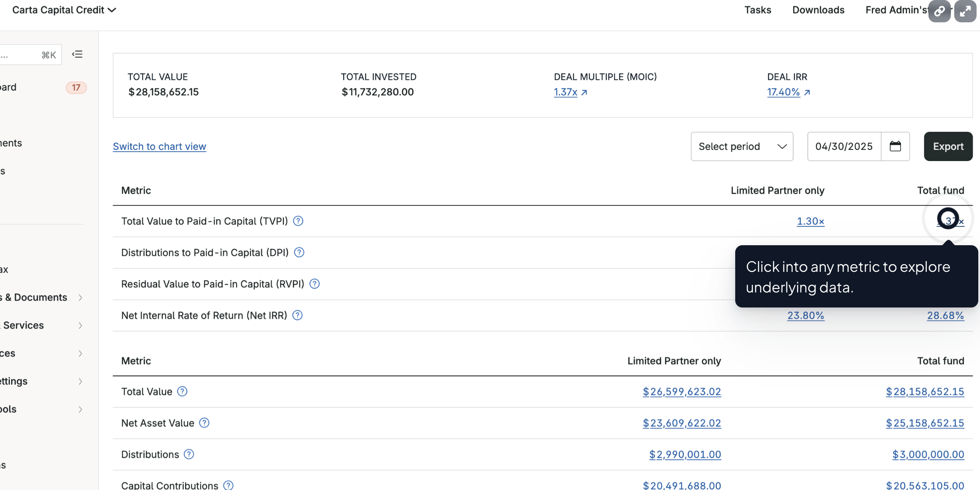The image size is (980, 490).
Task: Switch to chart view
Action: coord(159,146)
